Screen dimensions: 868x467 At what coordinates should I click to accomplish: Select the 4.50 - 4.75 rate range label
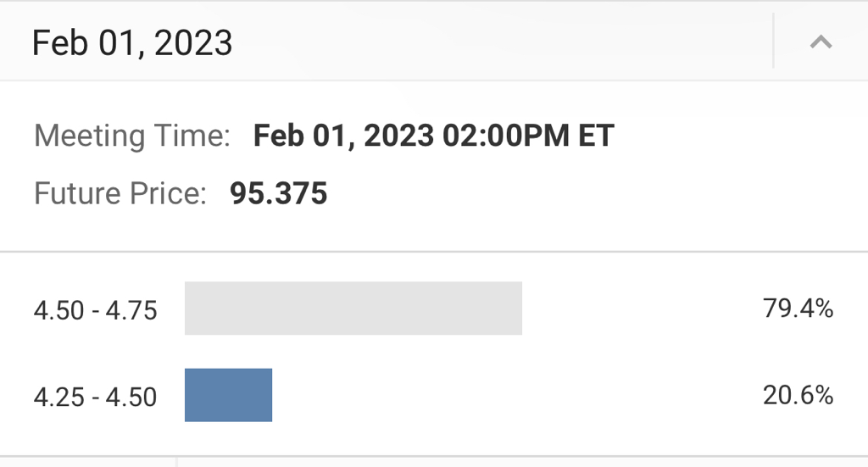click(x=96, y=310)
